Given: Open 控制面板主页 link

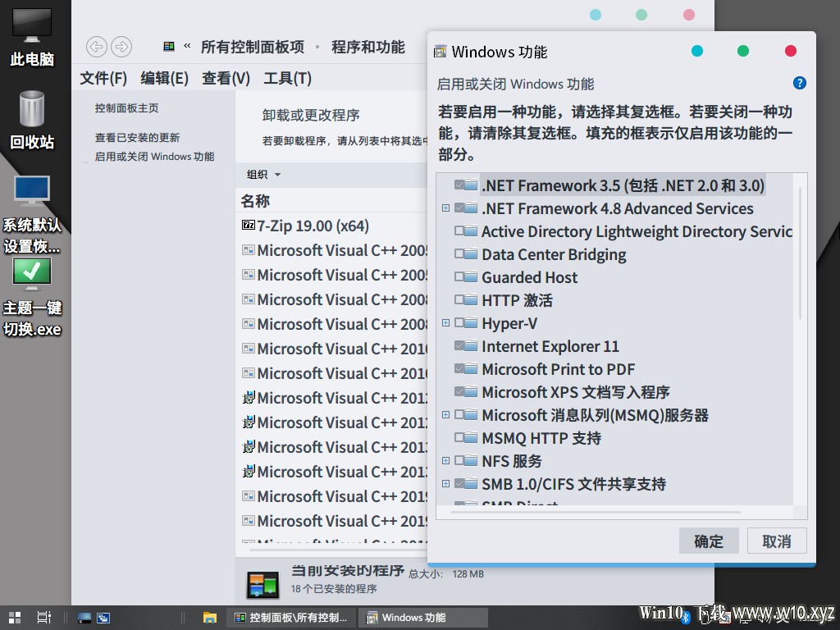Looking at the screenshot, I should pos(127,108).
